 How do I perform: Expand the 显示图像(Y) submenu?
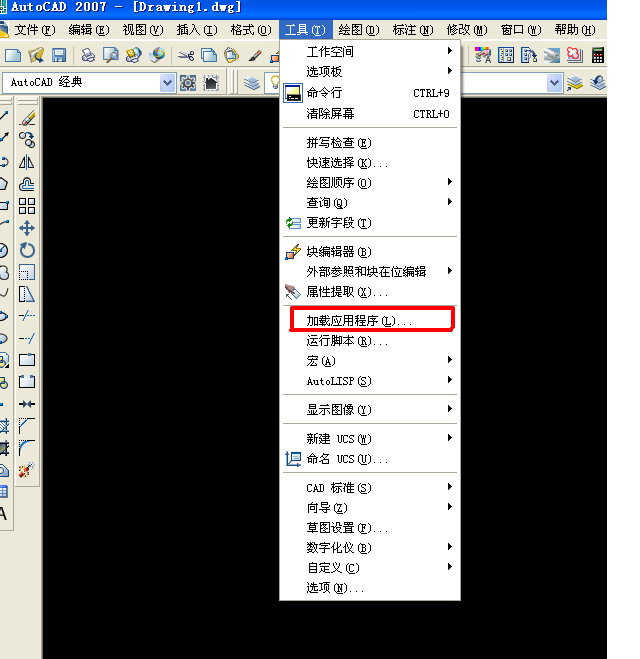pyautogui.click(x=370, y=409)
